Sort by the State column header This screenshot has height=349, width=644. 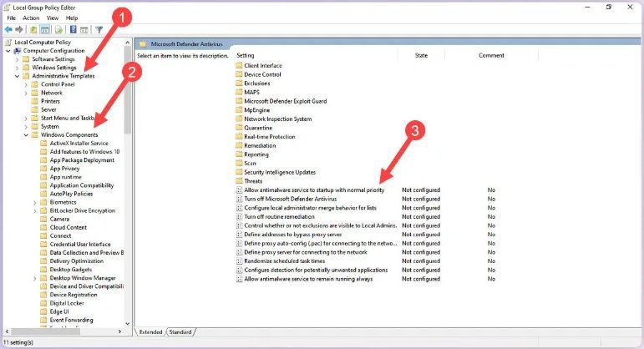(421, 55)
